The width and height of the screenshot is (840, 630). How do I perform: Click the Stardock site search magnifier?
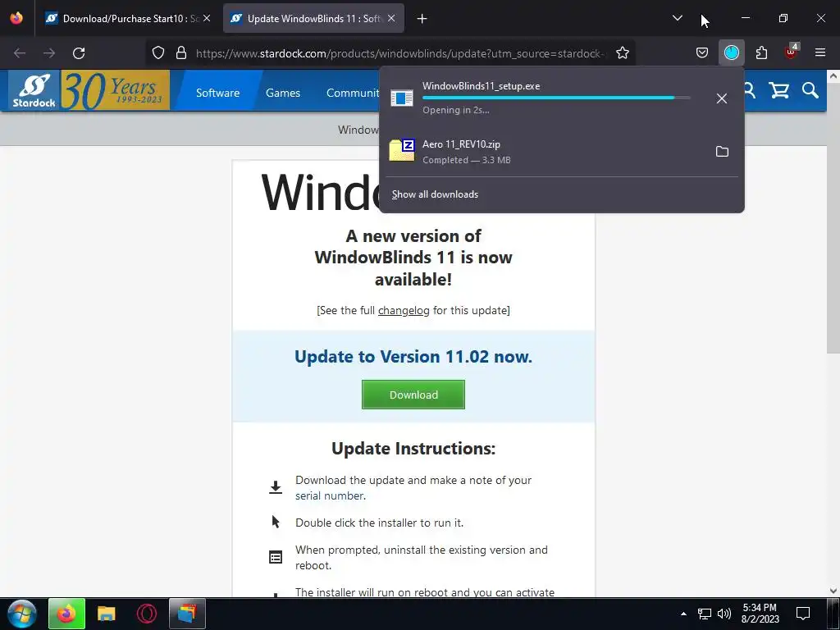pos(810,90)
